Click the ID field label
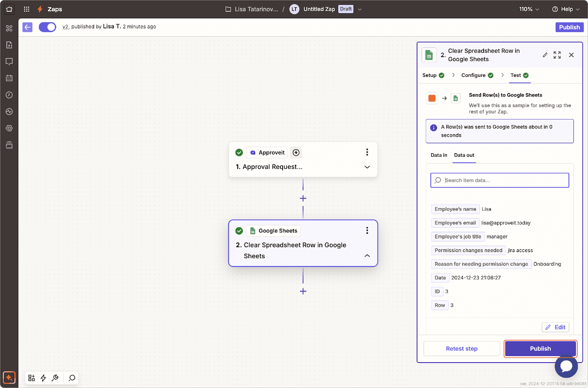The width and height of the screenshot is (588, 388). click(437, 292)
